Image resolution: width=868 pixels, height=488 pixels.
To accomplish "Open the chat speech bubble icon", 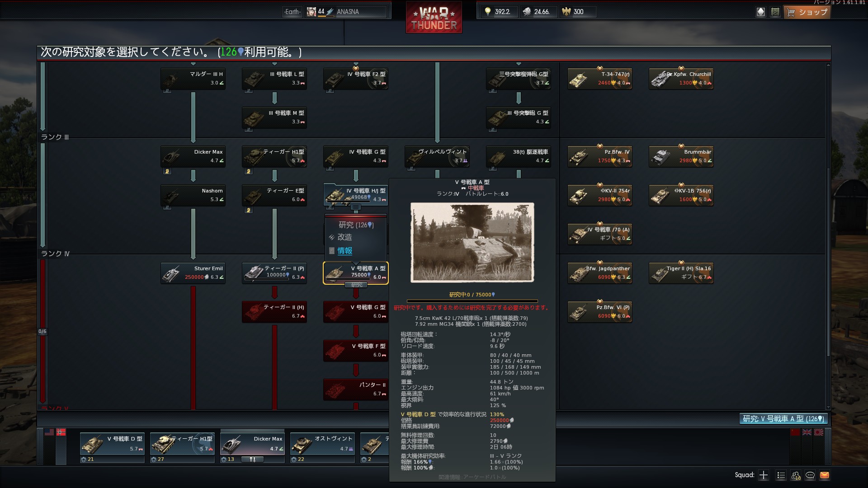I will 810,475.
